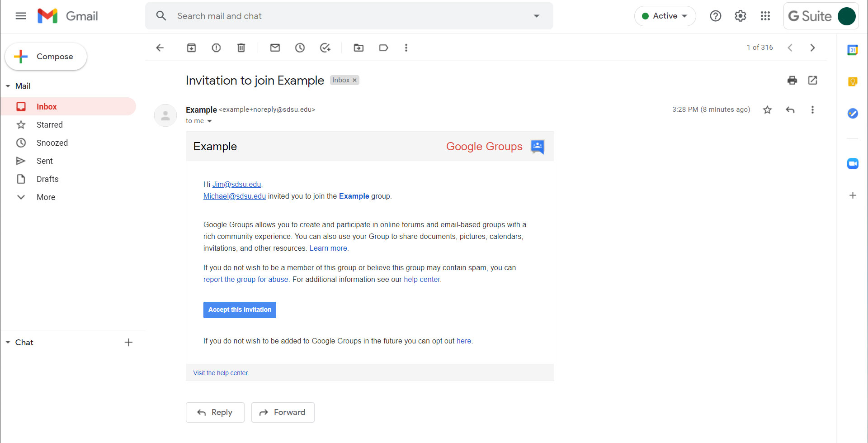The height and width of the screenshot is (443, 868).
Task: Open the Starred folder
Action: point(68,124)
